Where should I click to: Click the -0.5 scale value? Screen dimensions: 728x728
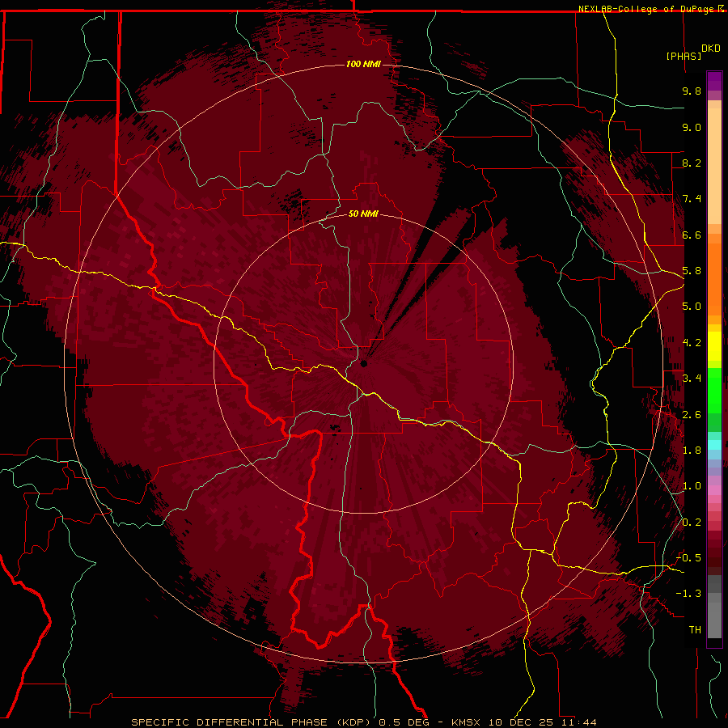point(688,558)
